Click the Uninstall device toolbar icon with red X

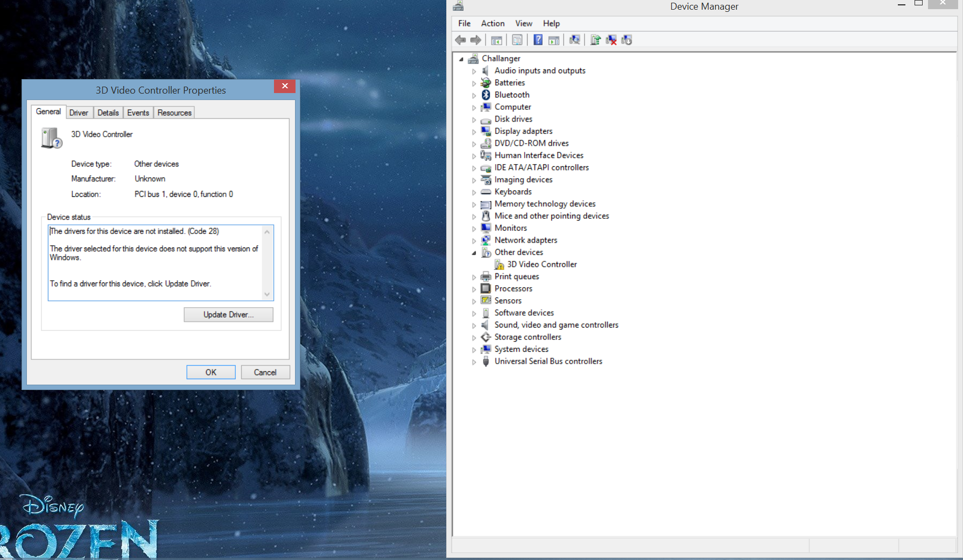click(x=611, y=40)
